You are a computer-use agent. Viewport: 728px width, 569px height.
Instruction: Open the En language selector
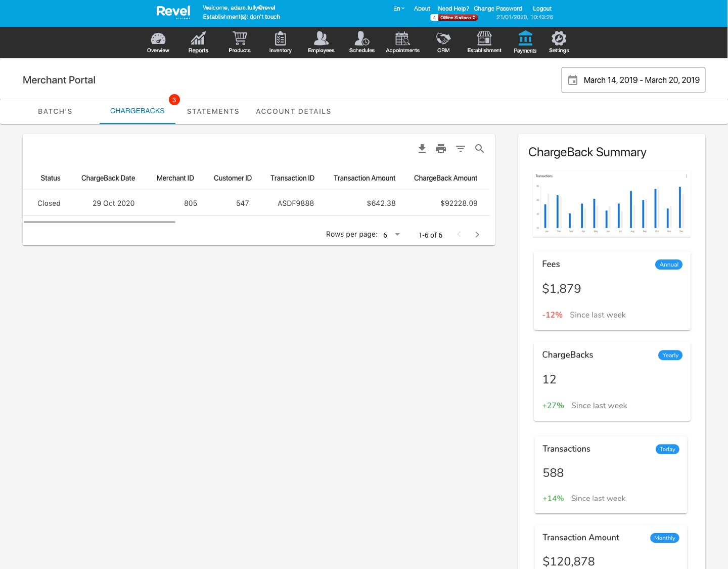tap(399, 9)
